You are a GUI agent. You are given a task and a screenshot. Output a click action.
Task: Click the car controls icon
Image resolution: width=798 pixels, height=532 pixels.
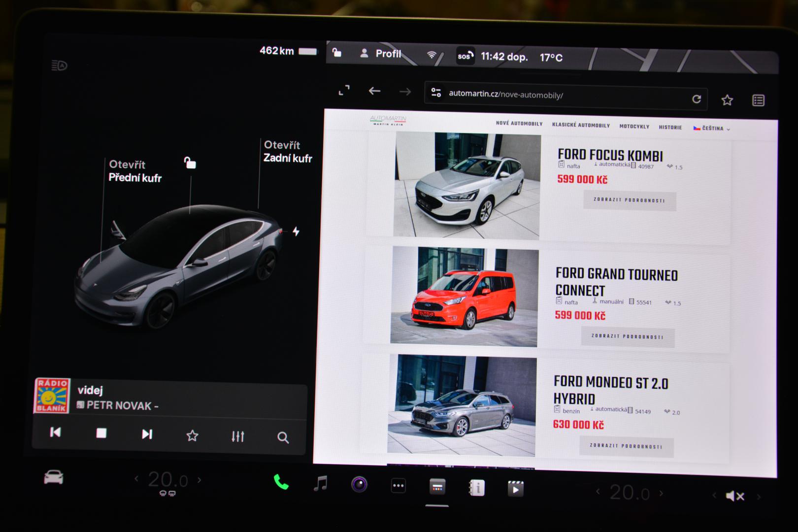53,477
